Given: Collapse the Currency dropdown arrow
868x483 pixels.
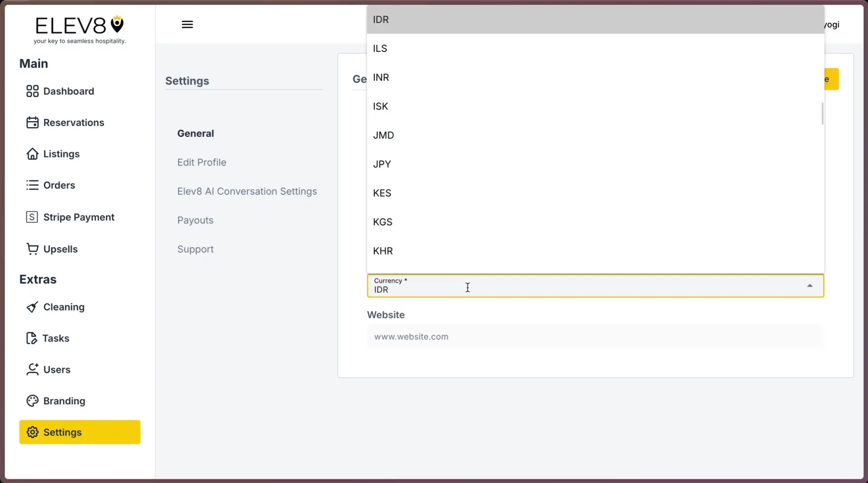Looking at the screenshot, I should point(810,285).
